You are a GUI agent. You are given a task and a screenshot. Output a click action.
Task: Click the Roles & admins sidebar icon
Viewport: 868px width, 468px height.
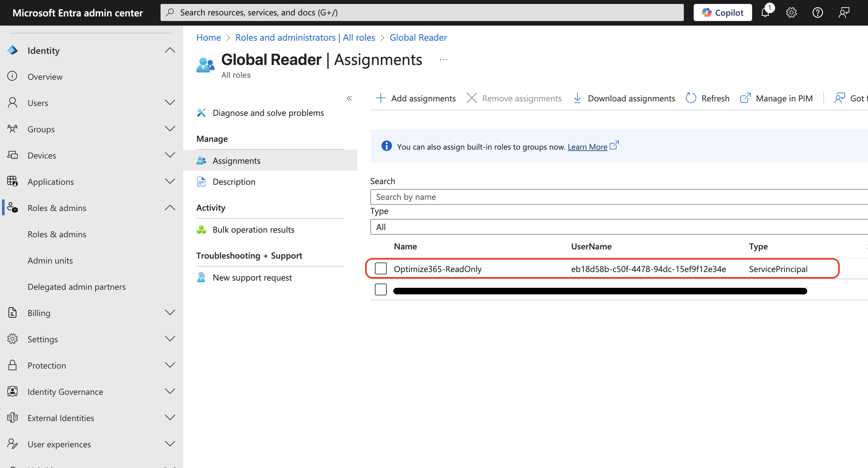[x=12, y=207]
